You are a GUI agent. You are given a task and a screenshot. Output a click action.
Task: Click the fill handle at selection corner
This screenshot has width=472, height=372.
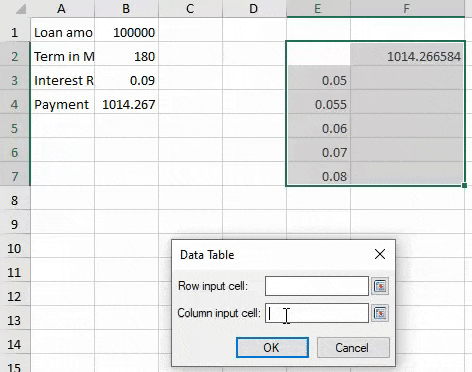(x=464, y=185)
